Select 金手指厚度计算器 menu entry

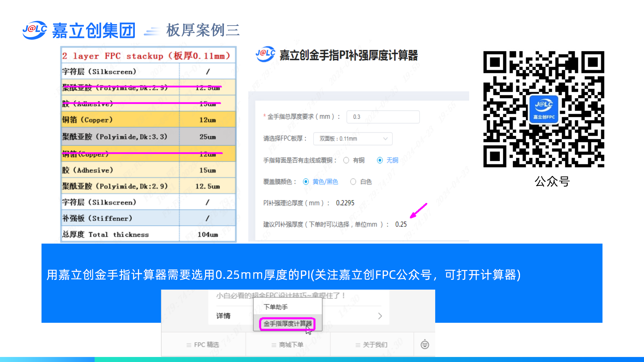pos(287,324)
